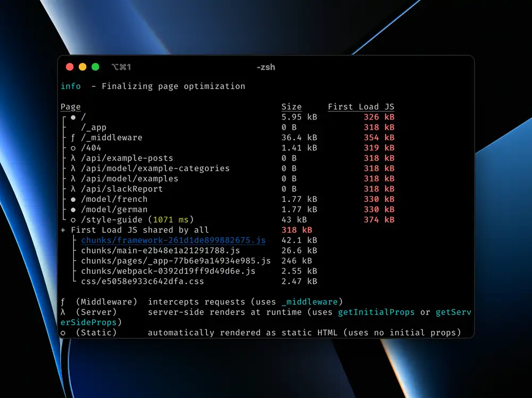Image resolution: width=532 pixels, height=398 pixels.
Task: Click the "Page" column header
Action: [71, 107]
